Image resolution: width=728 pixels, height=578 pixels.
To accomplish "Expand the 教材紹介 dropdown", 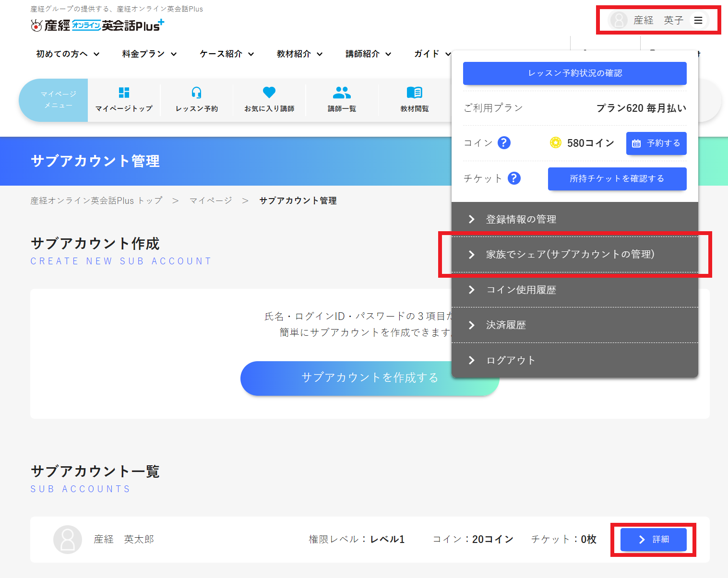I will click(x=298, y=54).
